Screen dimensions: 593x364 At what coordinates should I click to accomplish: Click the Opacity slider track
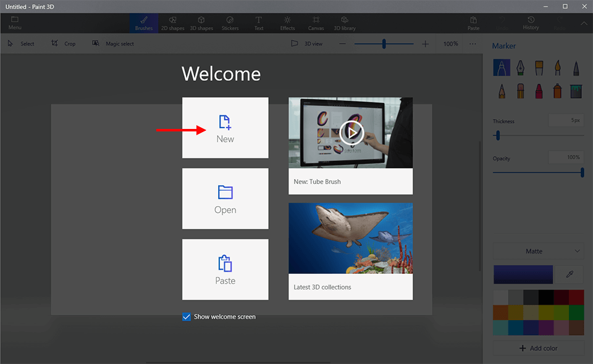click(x=537, y=173)
